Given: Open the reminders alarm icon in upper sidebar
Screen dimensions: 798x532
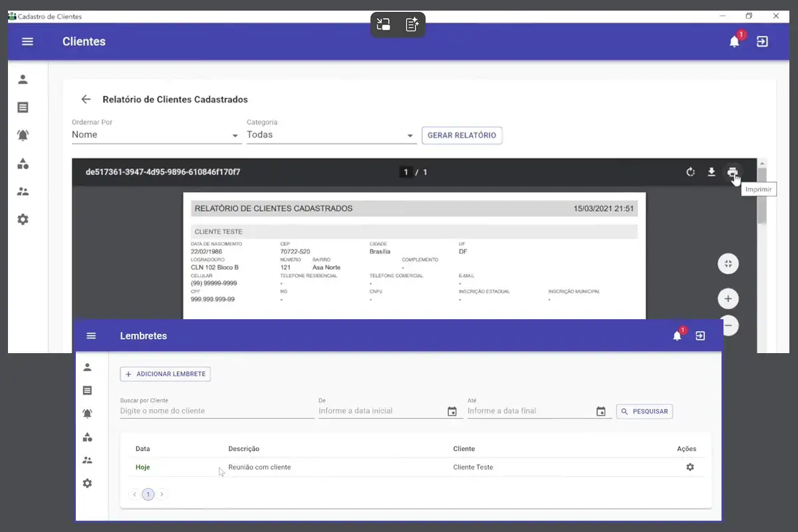Looking at the screenshot, I should click(x=23, y=135).
